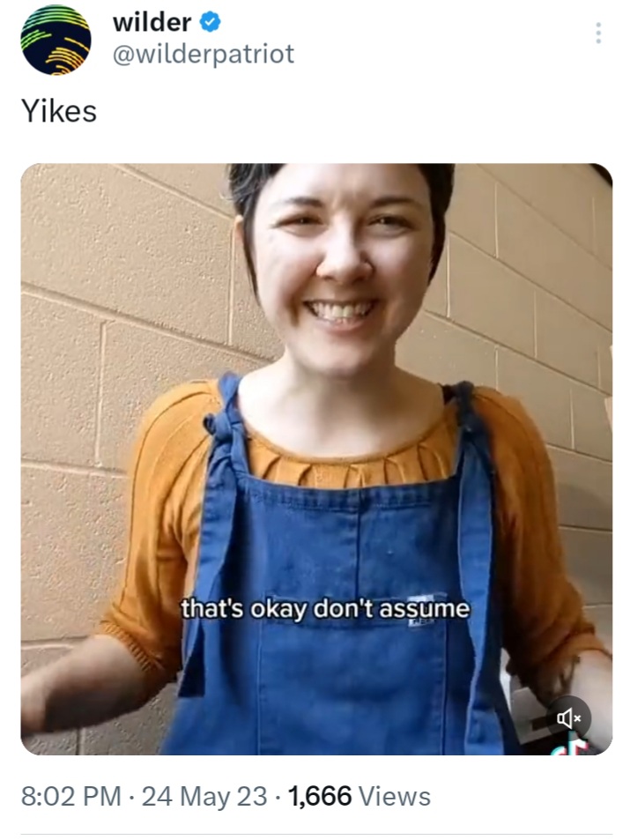Open the @wilderpatriot handle link
This screenshot has height=840, width=630.
203,54
